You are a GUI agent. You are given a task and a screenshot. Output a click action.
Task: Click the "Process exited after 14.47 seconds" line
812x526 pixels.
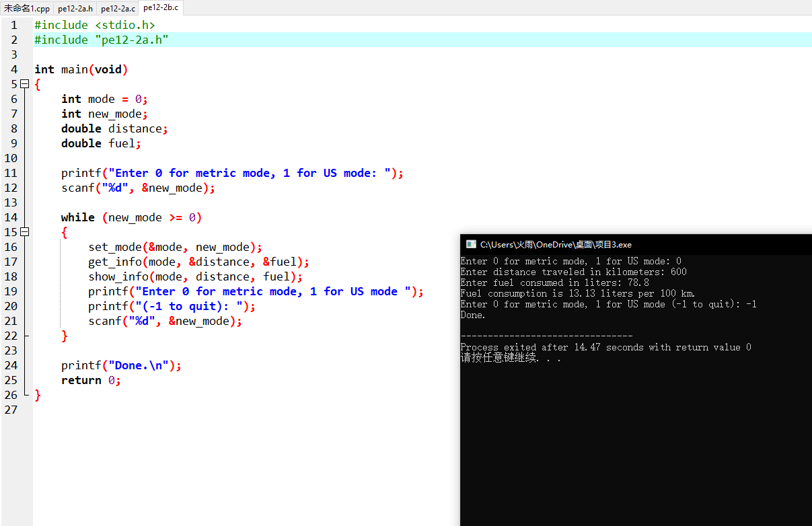coord(605,347)
